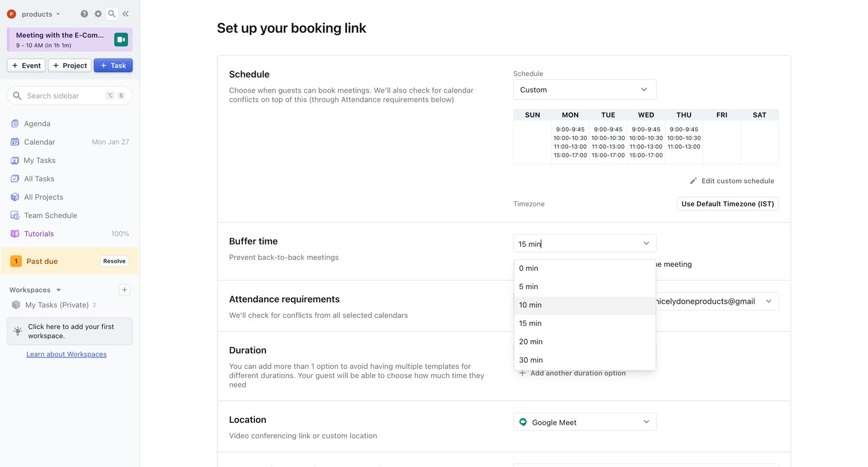Screen dimensions: 868x467
Task: Click Use Default Timezone (IST)
Action: coord(727,204)
